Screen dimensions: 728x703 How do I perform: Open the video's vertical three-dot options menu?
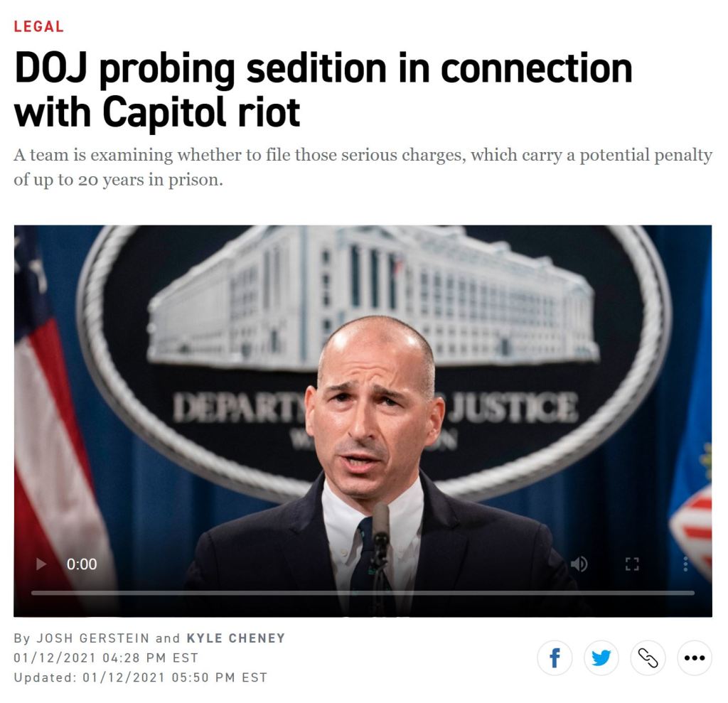(685, 564)
